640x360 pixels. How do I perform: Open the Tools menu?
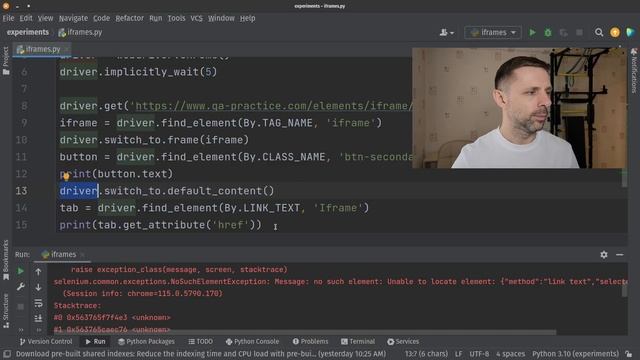coord(176,18)
